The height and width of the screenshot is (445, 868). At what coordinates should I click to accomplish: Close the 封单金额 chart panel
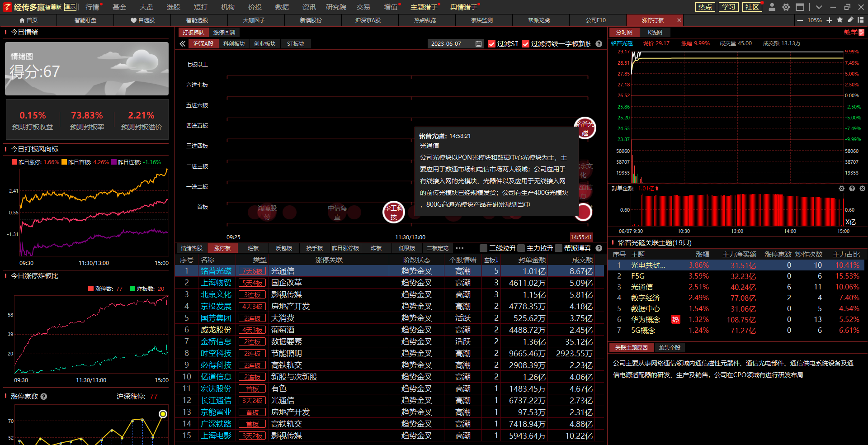click(862, 189)
